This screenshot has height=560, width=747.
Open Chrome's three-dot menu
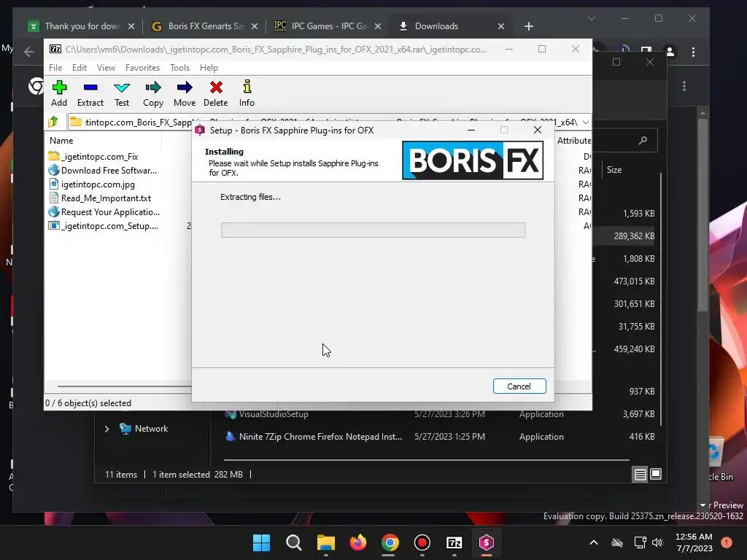693,52
